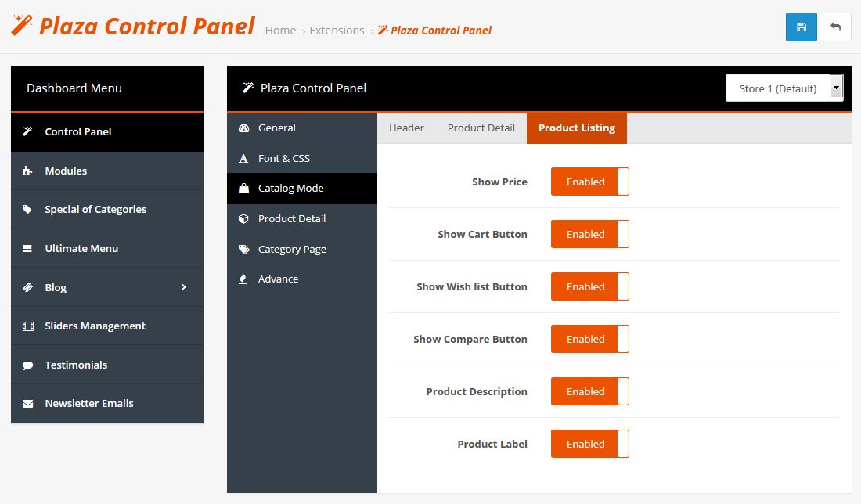Click the Ultimate Menu hamburger icon
The height and width of the screenshot is (504, 861).
click(x=27, y=248)
